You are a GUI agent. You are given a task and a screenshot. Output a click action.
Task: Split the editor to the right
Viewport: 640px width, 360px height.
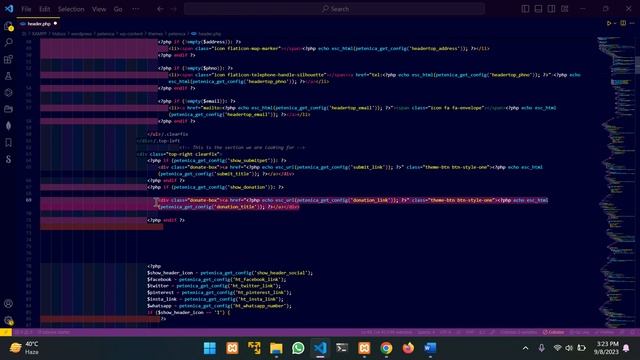623,23
